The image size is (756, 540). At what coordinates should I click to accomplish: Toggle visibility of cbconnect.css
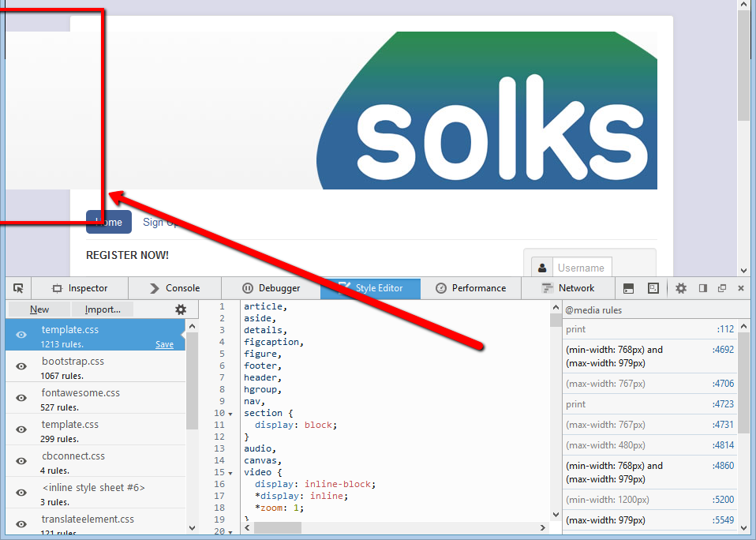(21, 461)
